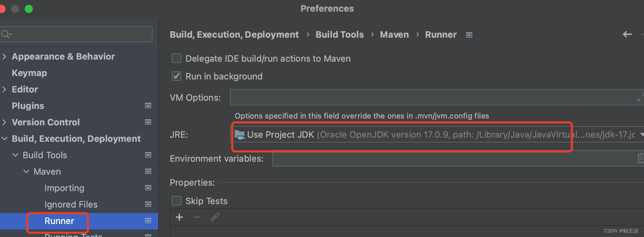
Task: Click the edit property pencil icon
Action: coord(215,217)
